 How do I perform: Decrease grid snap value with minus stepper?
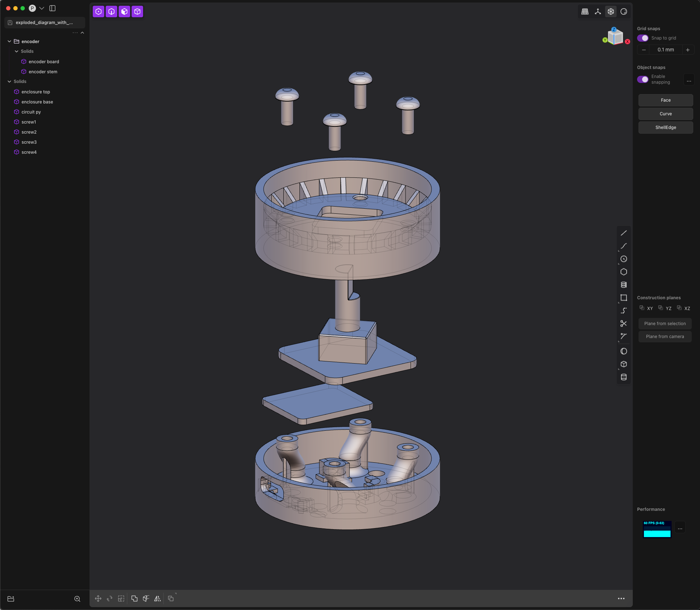(644, 50)
